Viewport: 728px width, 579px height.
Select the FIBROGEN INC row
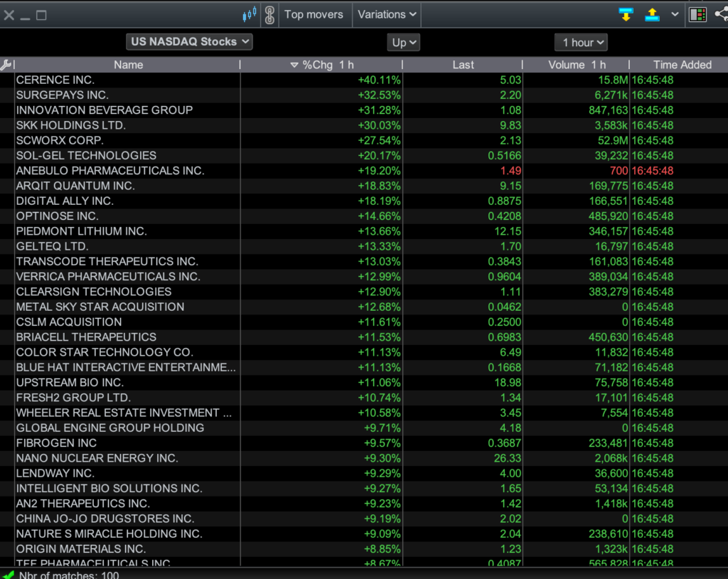pos(364,443)
